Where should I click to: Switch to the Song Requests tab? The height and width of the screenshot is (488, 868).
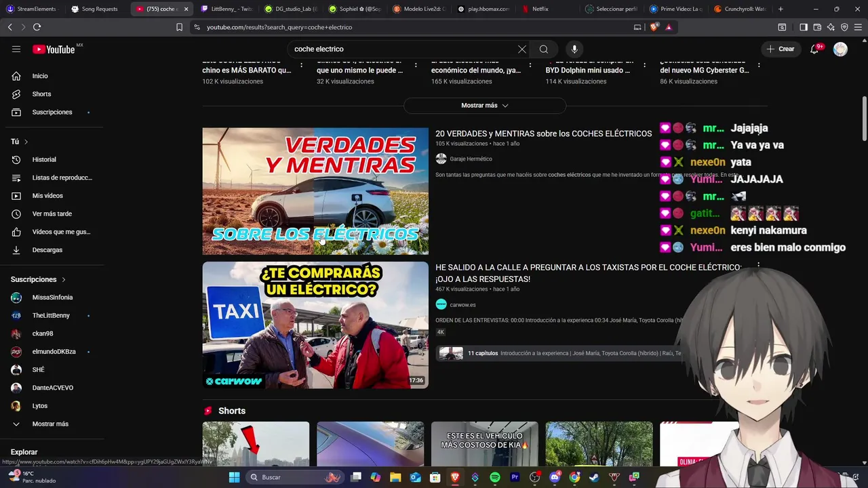click(x=96, y=9)
